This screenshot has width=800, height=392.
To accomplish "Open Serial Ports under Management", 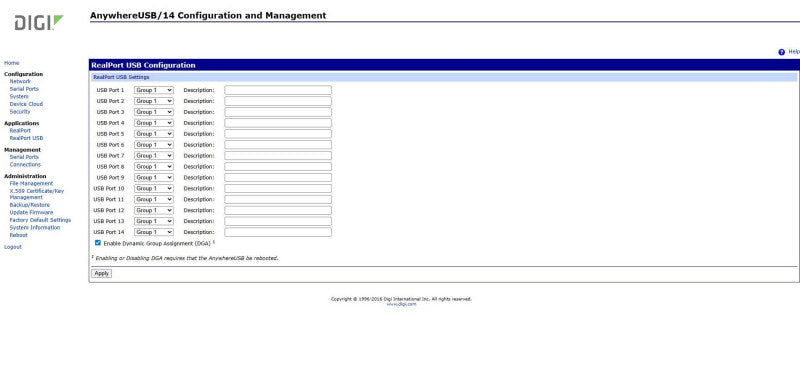I will point(24,157).
